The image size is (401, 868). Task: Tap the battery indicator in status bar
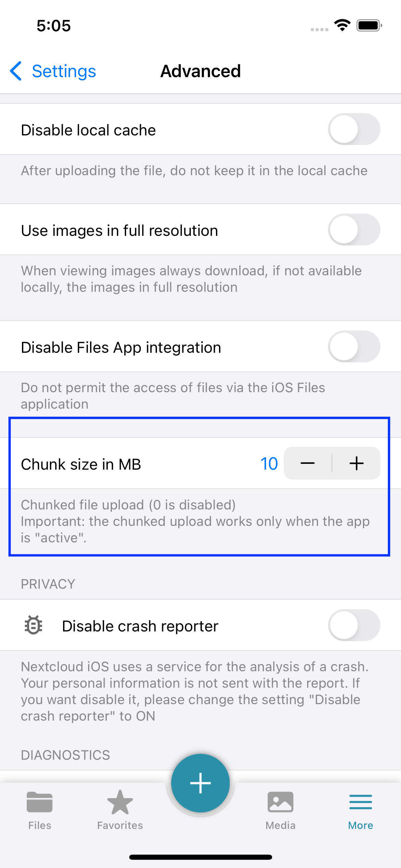(369, 25)
